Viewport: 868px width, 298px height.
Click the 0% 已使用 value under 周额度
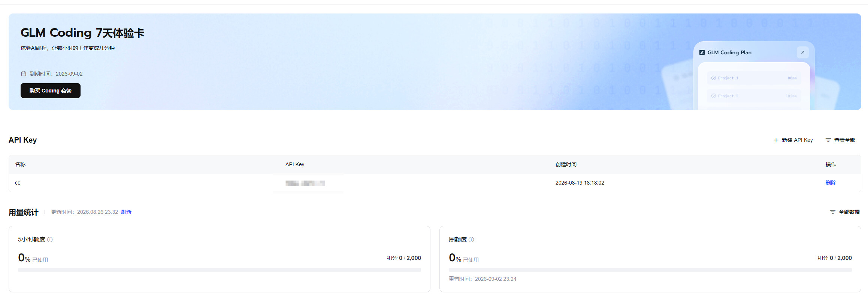tap(464, 258)
